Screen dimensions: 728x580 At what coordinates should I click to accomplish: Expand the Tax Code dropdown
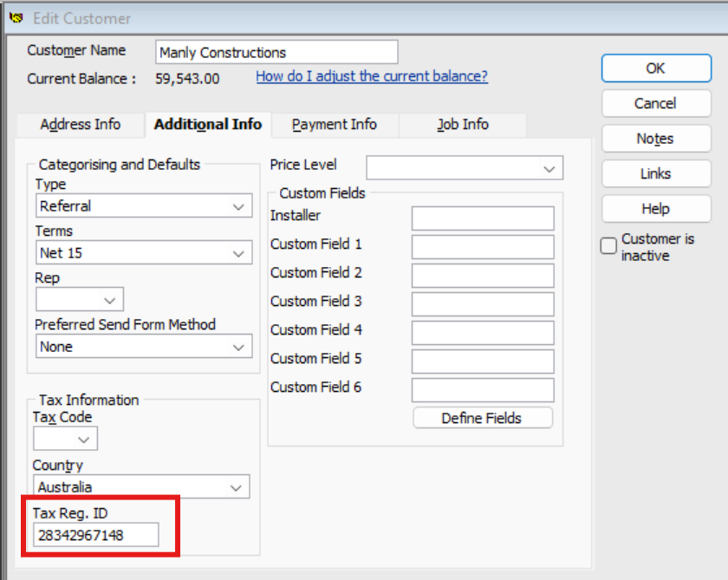pos(65,439)
